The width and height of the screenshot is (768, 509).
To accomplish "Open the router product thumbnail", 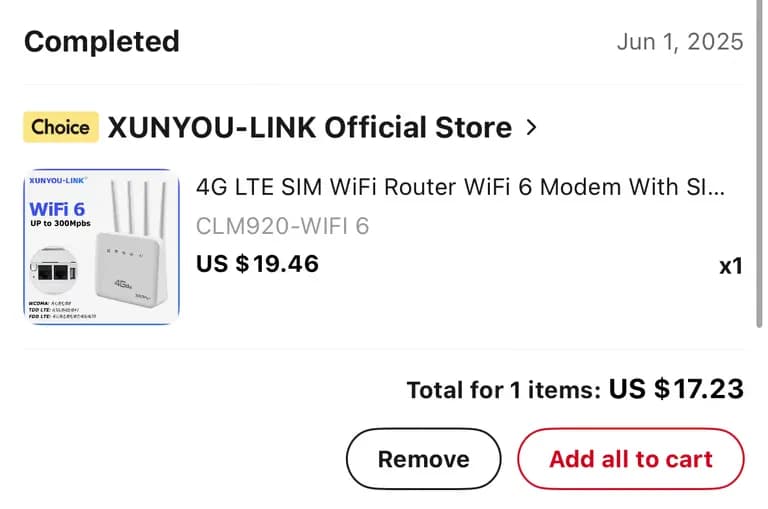I will [101, 246].
